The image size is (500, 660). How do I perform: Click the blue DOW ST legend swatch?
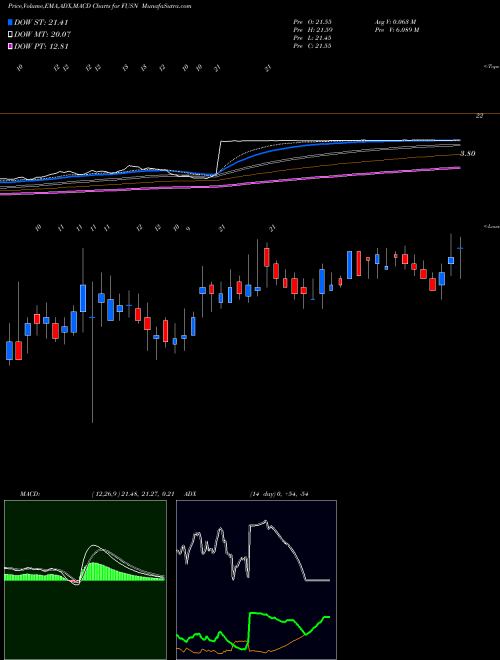point(11,22)
